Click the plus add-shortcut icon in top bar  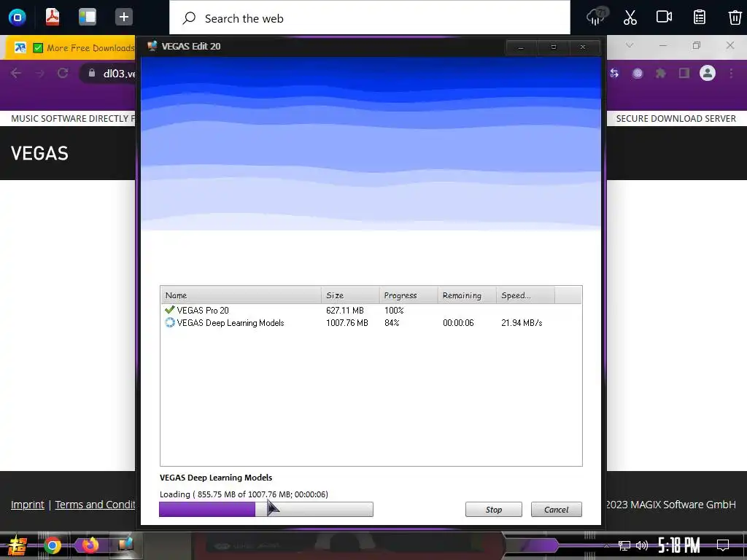pos(123,17)
